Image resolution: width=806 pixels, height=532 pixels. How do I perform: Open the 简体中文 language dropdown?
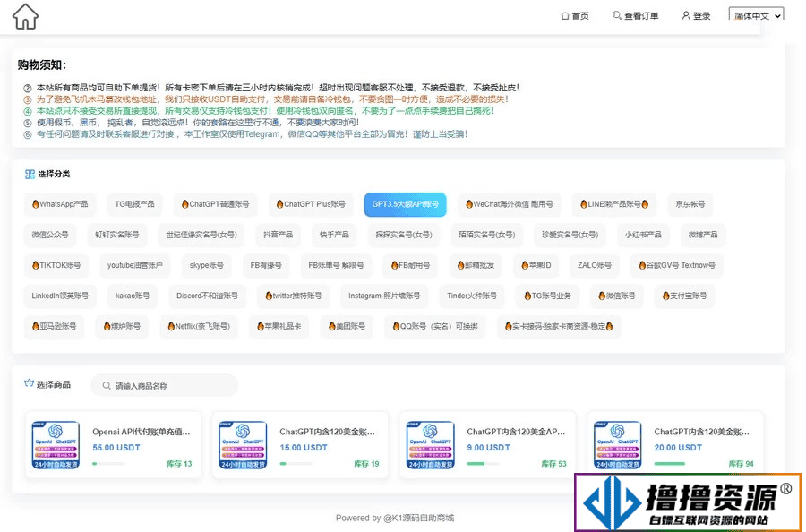click(756, 15)
